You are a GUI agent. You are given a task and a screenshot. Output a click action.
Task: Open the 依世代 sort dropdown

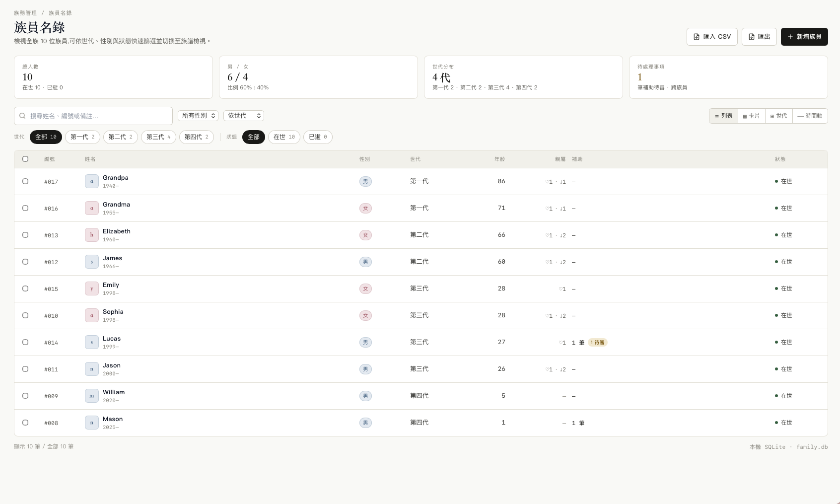[x=244, y=116]
